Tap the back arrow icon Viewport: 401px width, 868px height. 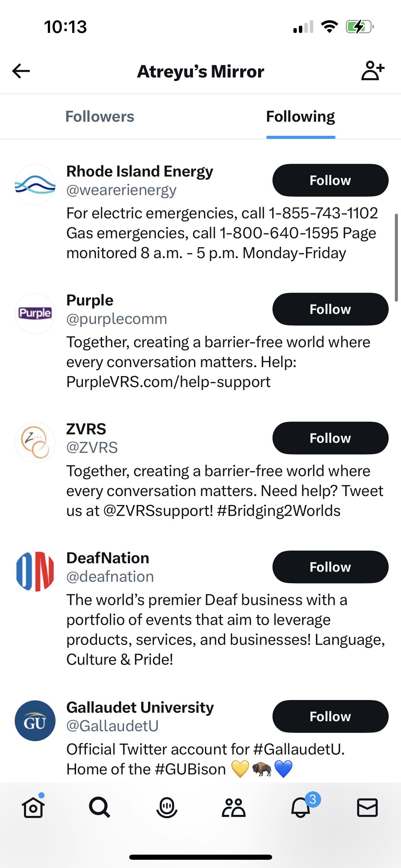coord(21,71)
